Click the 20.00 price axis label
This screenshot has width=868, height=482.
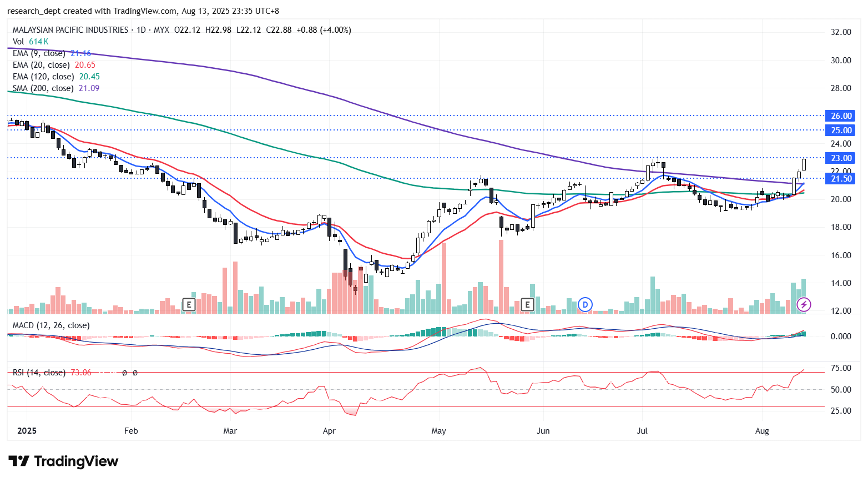click(x=841, y=199)
